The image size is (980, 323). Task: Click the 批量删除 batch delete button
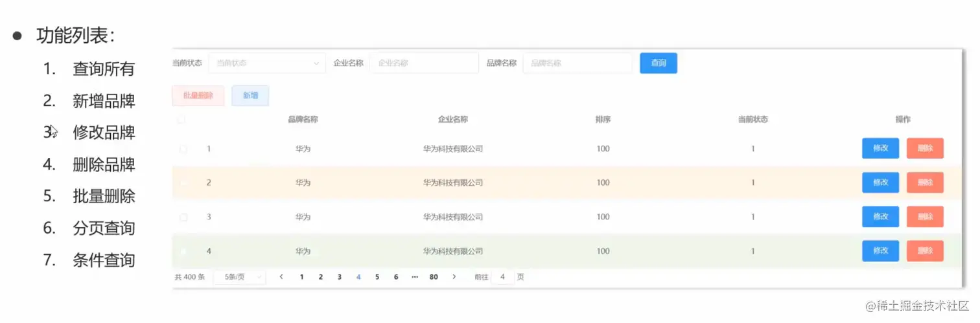point(198,95)
